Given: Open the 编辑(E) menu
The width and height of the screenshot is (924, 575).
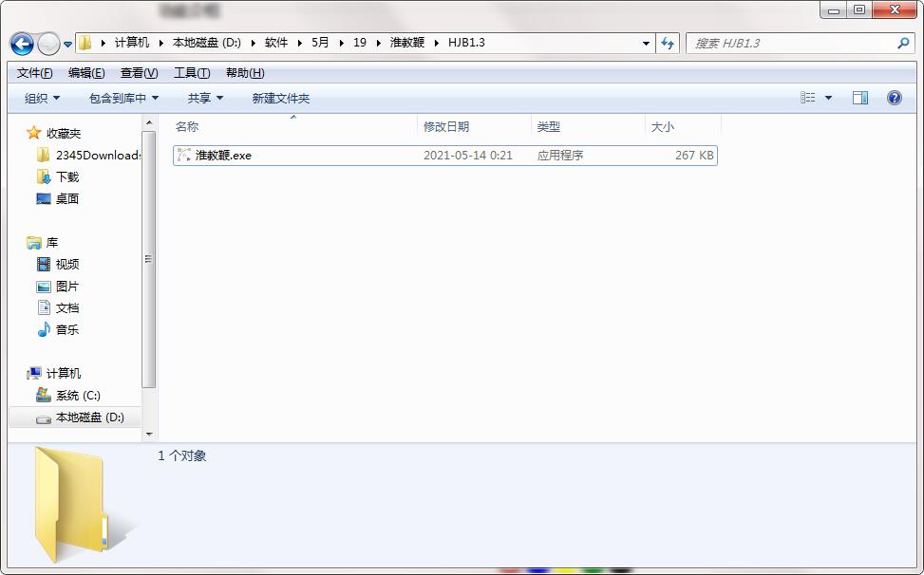Looking at the screenshot, I should tap(86, 73).
